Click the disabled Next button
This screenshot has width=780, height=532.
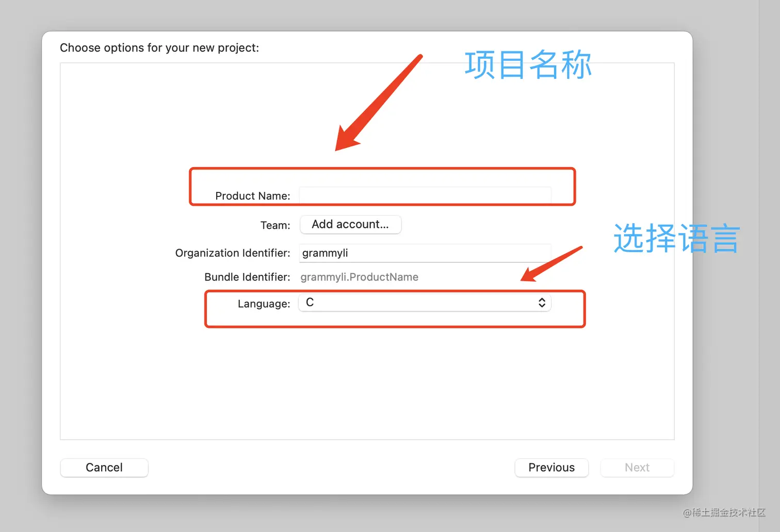(637, 468)
